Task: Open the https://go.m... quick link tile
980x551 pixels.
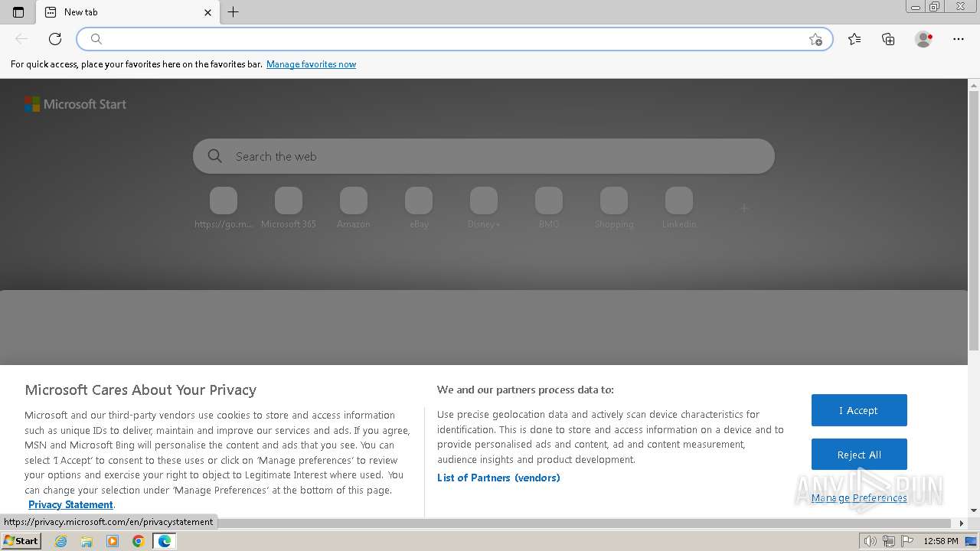Action: point(224,208)
